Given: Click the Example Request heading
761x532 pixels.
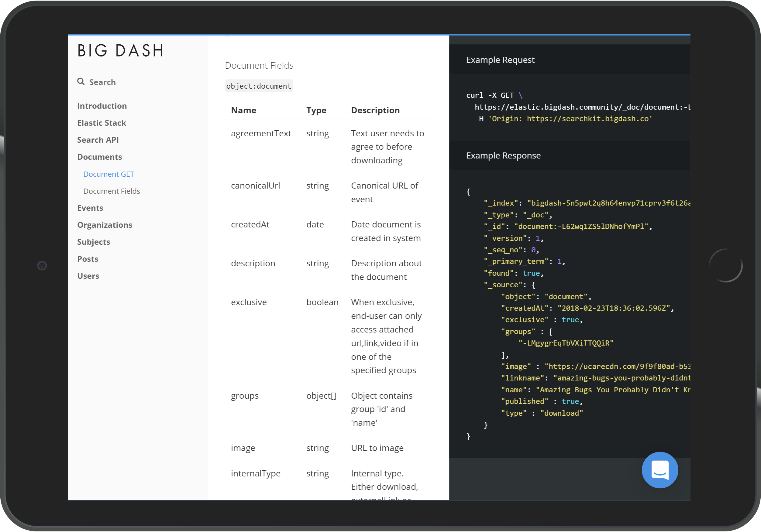Looking at the screenshot, I should [x=500, y=60].
